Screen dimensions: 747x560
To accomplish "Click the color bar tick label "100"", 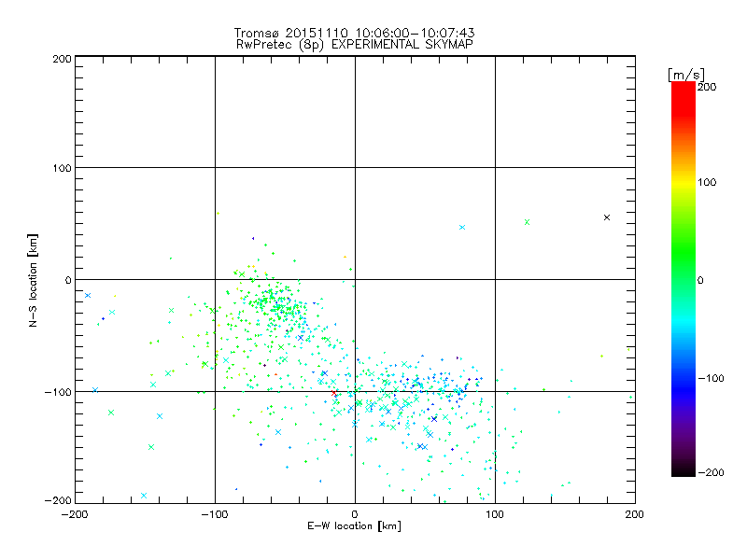I will 707,182.
